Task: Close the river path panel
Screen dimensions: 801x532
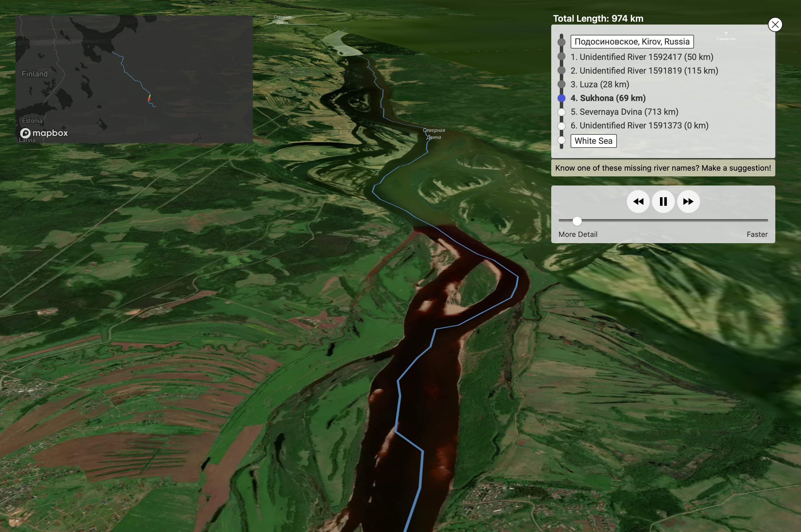Action: tap(775, 25)
